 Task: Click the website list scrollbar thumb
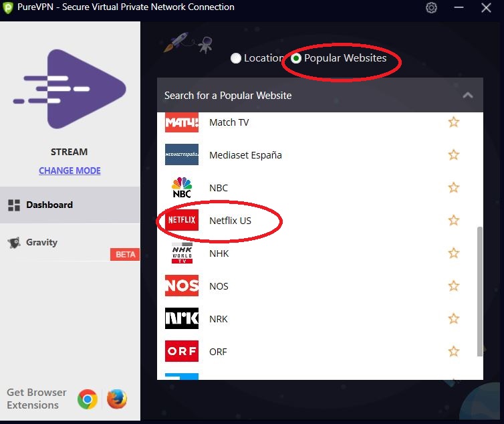pos(480,292)
